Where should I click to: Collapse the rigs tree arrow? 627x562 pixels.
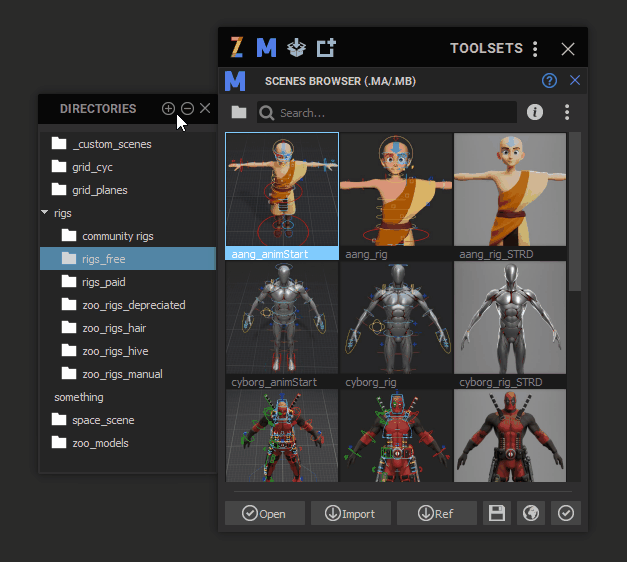click(x=45, y=212)
